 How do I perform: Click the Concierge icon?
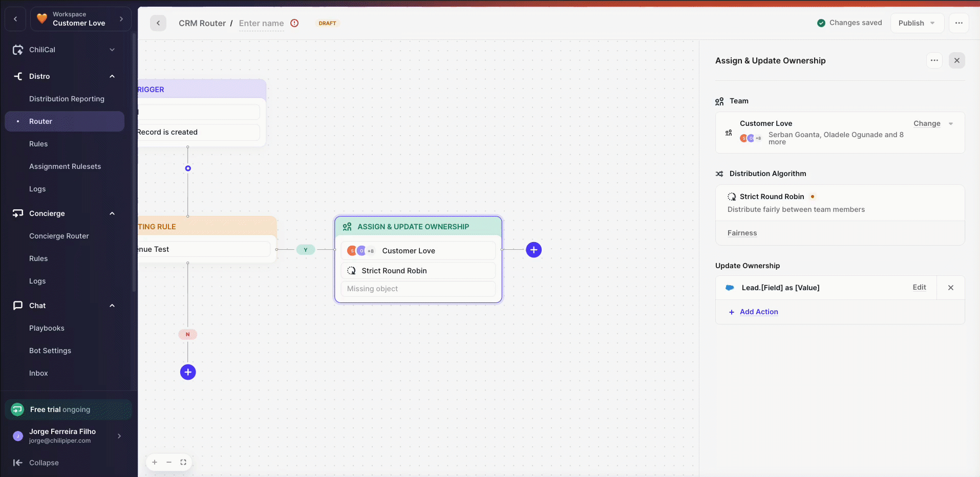(x=18, y=213)
